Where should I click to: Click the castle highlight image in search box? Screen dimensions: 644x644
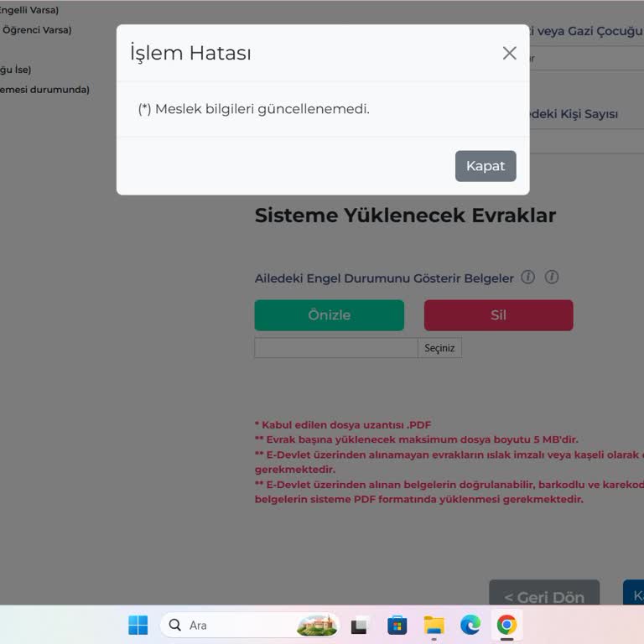(317, 626)
